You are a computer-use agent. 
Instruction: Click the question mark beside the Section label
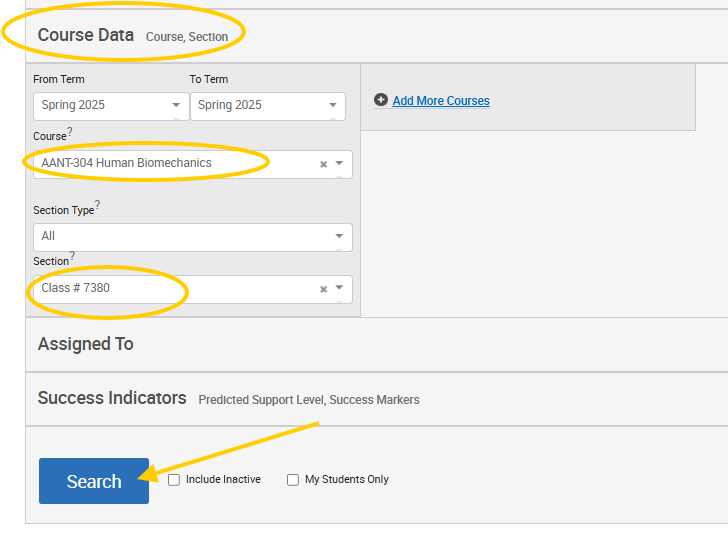click(72, 257)
